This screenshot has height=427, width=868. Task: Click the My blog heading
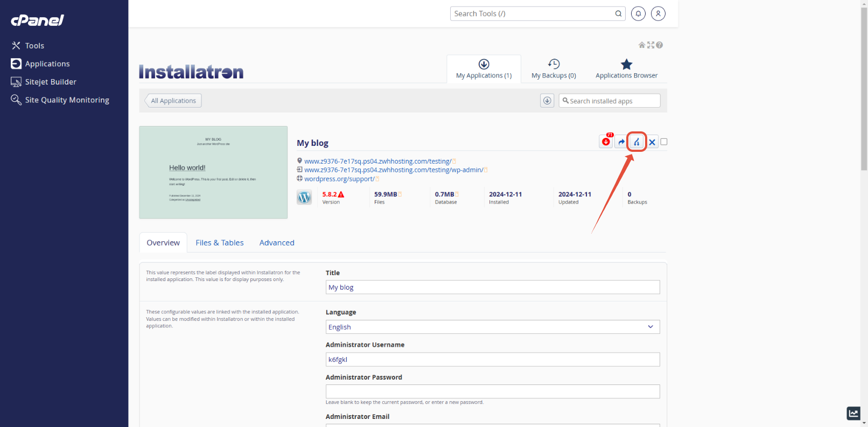click(x=312, y=143)
